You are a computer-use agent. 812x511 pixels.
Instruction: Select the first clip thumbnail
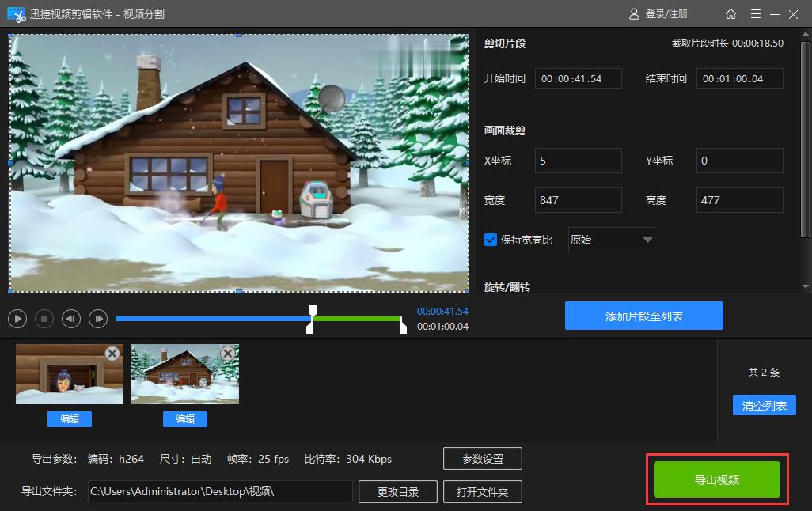(69, 373)
